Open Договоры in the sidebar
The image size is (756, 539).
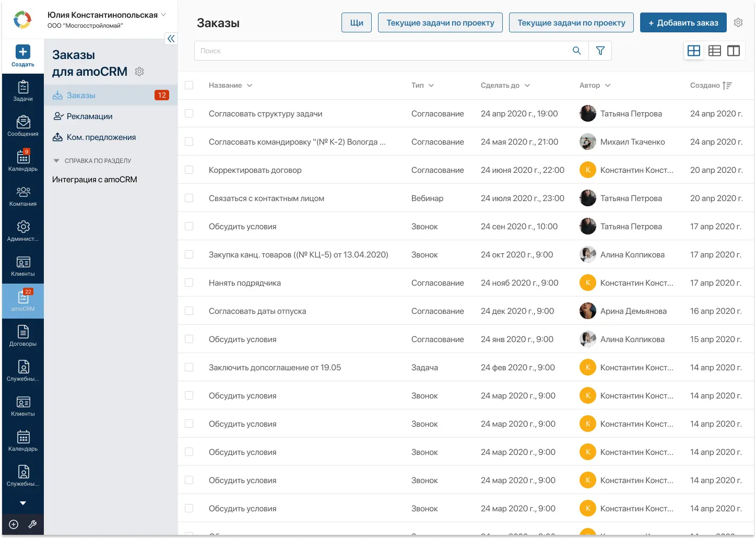(23, 336)
